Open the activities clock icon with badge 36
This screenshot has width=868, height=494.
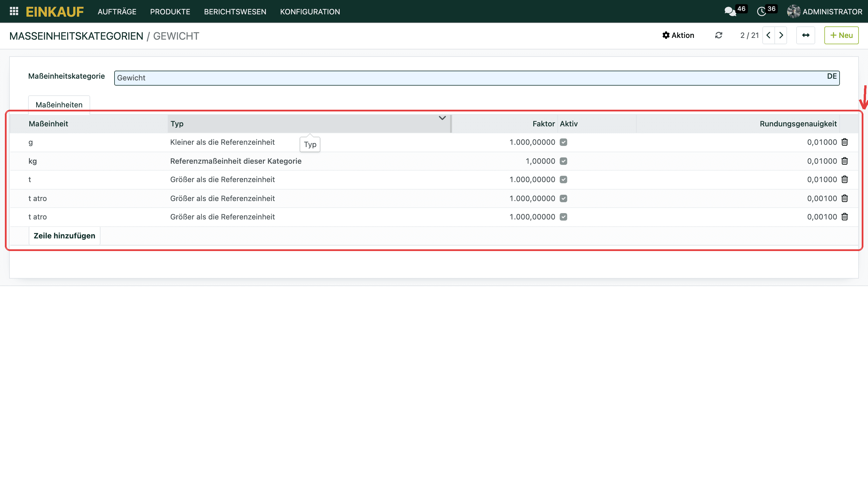point(762,11)
